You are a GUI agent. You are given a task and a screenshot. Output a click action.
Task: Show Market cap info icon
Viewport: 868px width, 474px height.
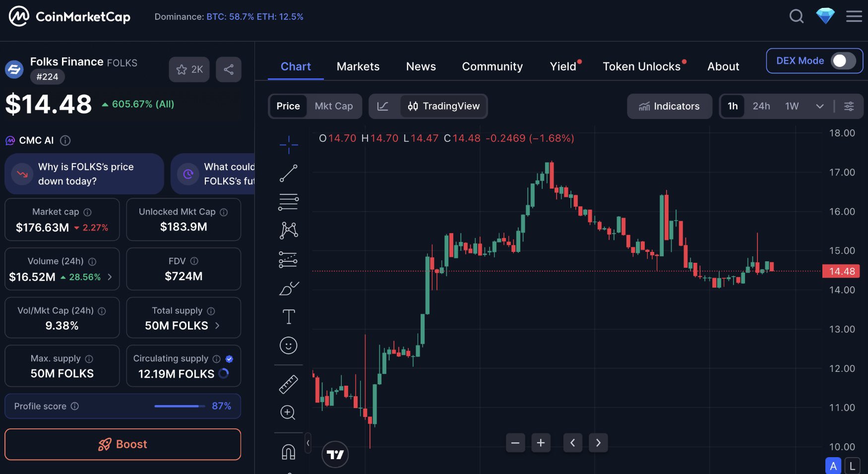tap(87, 212)
